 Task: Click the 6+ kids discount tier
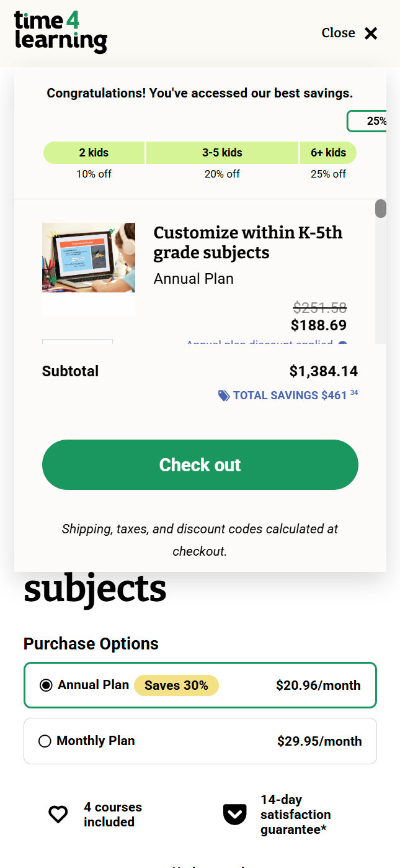coord(328,153)
